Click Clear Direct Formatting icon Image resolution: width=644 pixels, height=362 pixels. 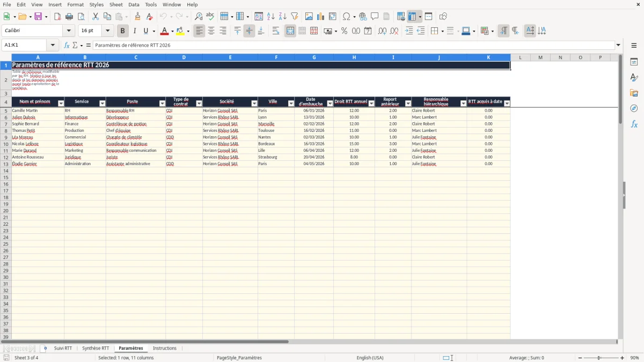tap(150, 17)
